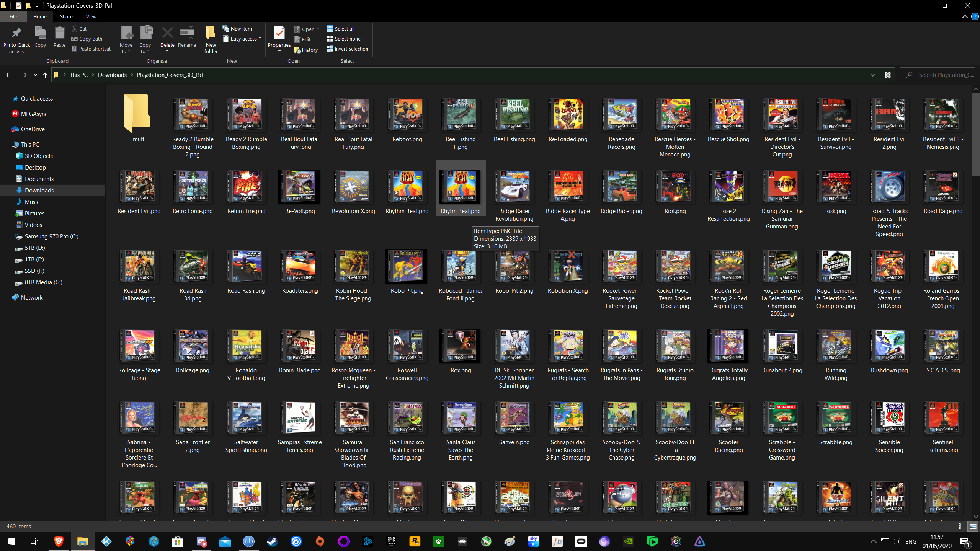Screen dimensions: 980x551
Task: Open Steam from the taskbar
Action: tap(272, 541)
